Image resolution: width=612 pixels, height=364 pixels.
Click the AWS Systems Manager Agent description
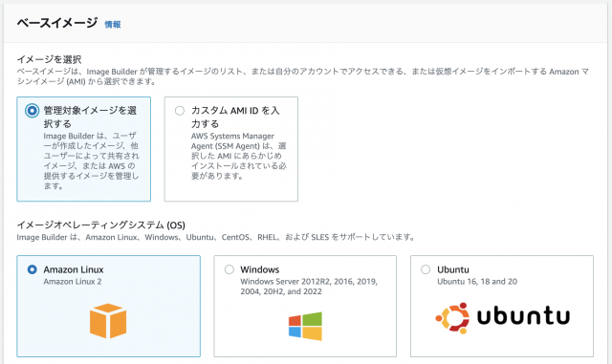click(239, 156)
